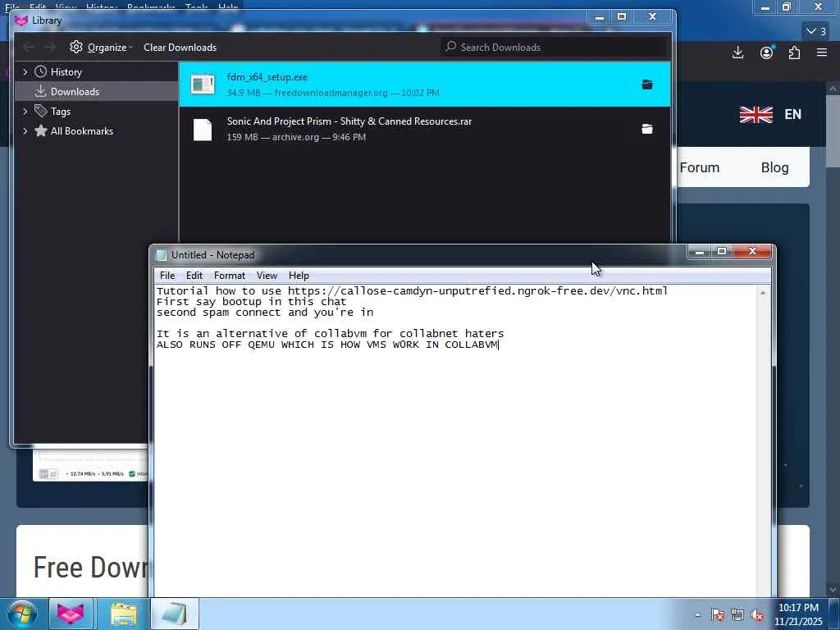This screenshot has height=630, width=840.
Task: Click the All Bookmarks star icon
Action: coord(41,130)
